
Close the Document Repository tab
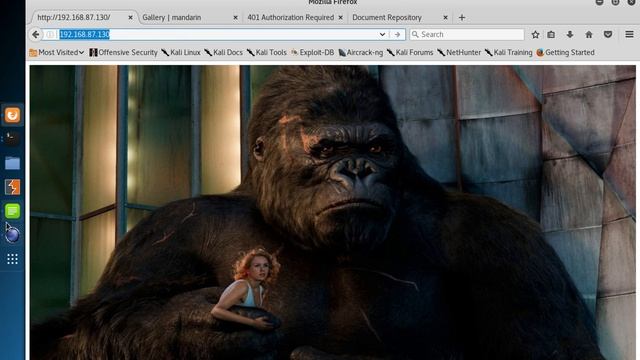pos(445,18)
